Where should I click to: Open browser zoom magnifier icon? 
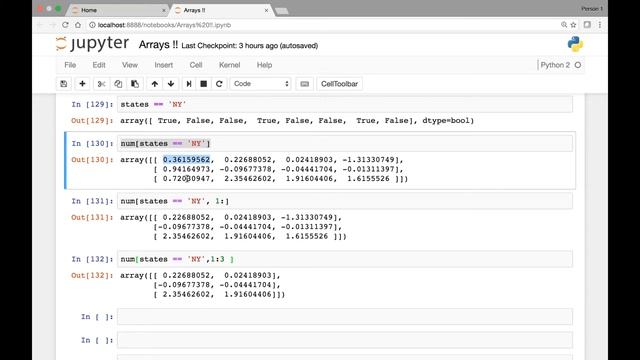coord(564,25)
